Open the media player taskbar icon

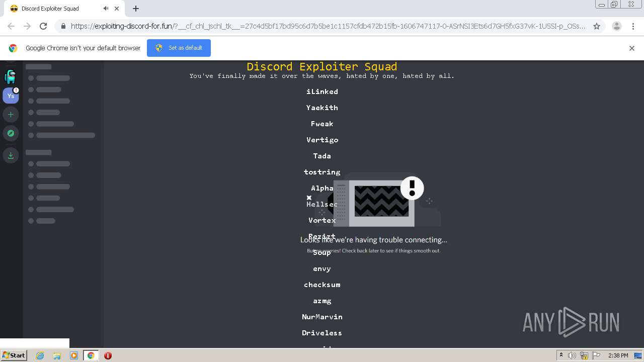point(74,355)
